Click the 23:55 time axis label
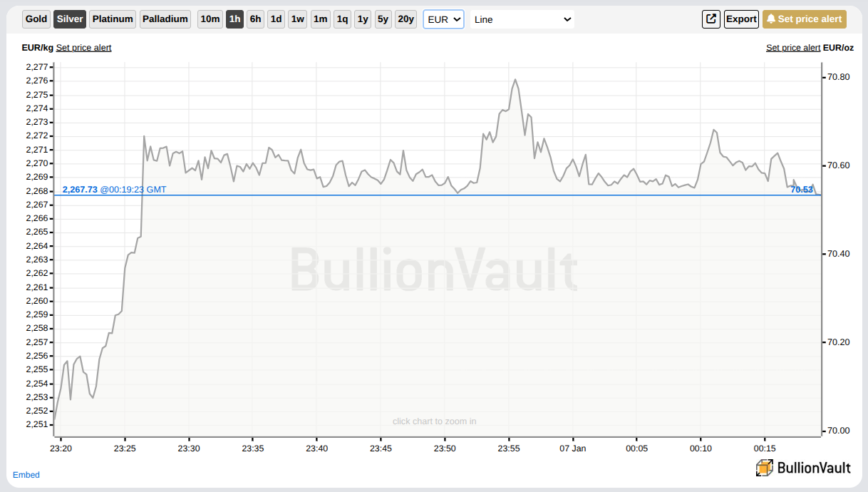Screen dimensions: 868x492 click(x=509, y=449)
